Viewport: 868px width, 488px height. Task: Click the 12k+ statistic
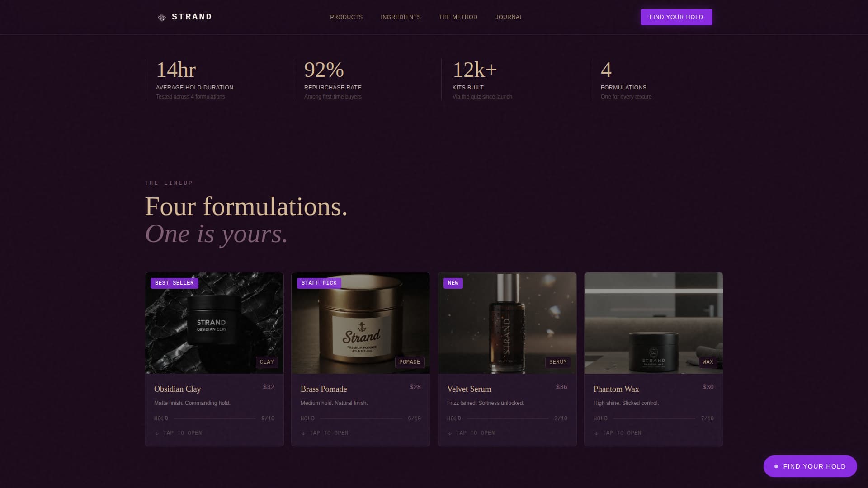pos(475,70)
